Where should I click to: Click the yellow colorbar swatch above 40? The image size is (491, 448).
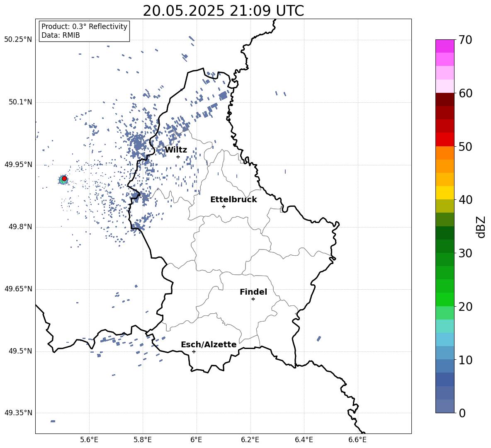point(445,193)
